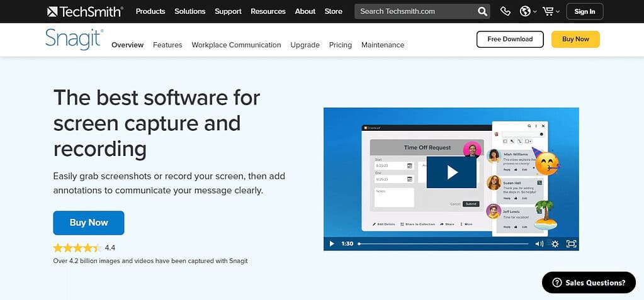The width and height of the screenshot is (644, 300).
Task: Open the globe language selector
Action: (x=525, y=11)
